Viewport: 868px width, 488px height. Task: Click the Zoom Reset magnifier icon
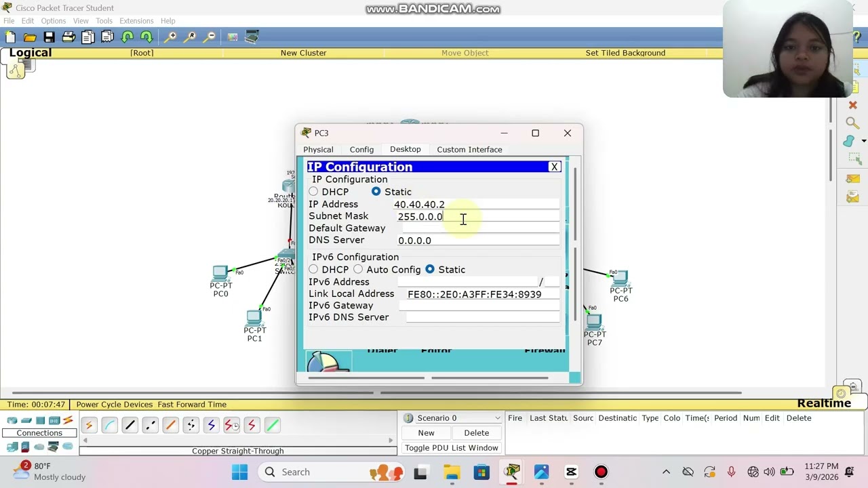point(191,37)
